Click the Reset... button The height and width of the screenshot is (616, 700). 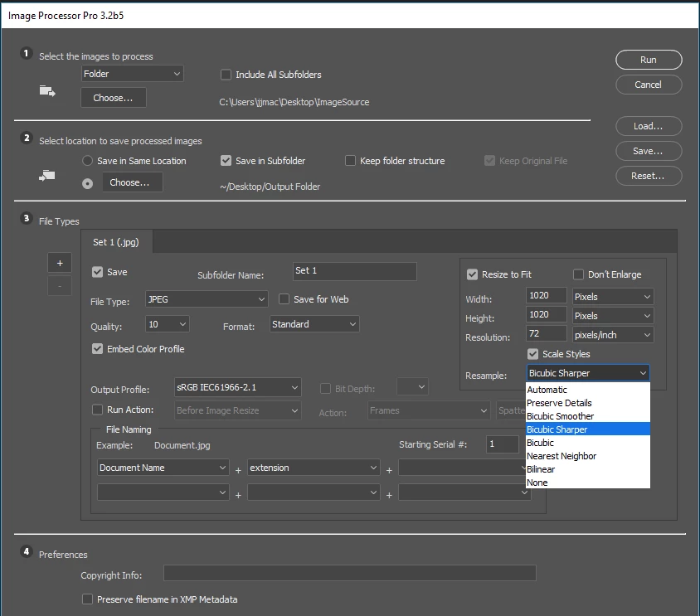click(x=649, y=176)
